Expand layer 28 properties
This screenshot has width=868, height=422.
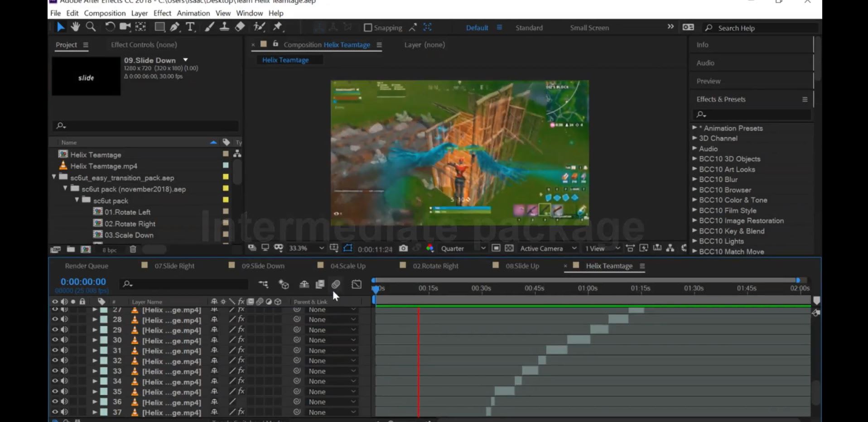(95, 319)
